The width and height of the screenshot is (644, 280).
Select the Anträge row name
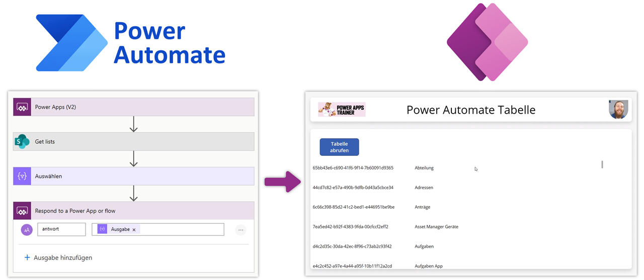[x=423, y=207]
